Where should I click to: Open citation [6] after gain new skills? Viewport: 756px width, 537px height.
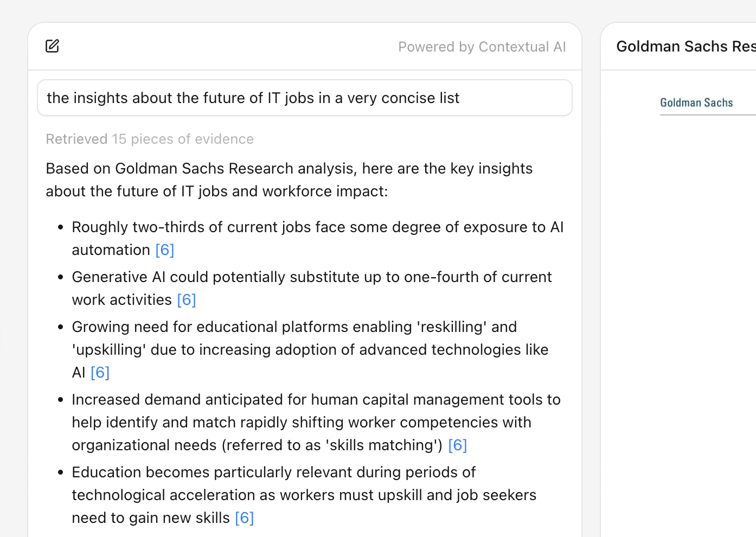(244, 518)
